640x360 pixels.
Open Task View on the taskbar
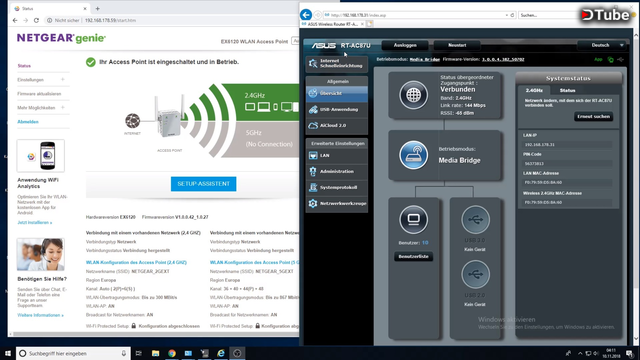point(139,353)
